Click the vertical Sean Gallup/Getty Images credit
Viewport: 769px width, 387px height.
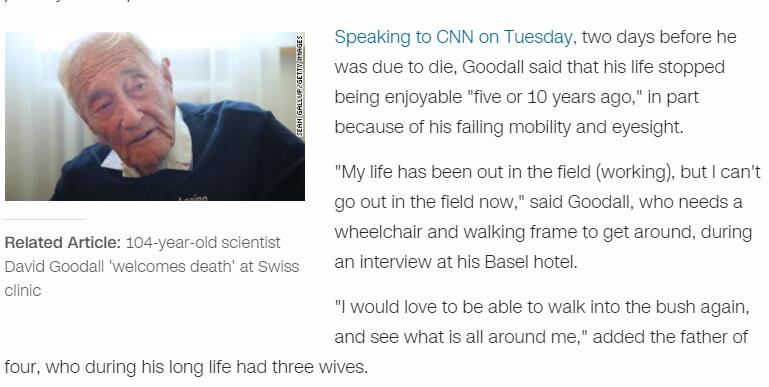pos(299,86)
